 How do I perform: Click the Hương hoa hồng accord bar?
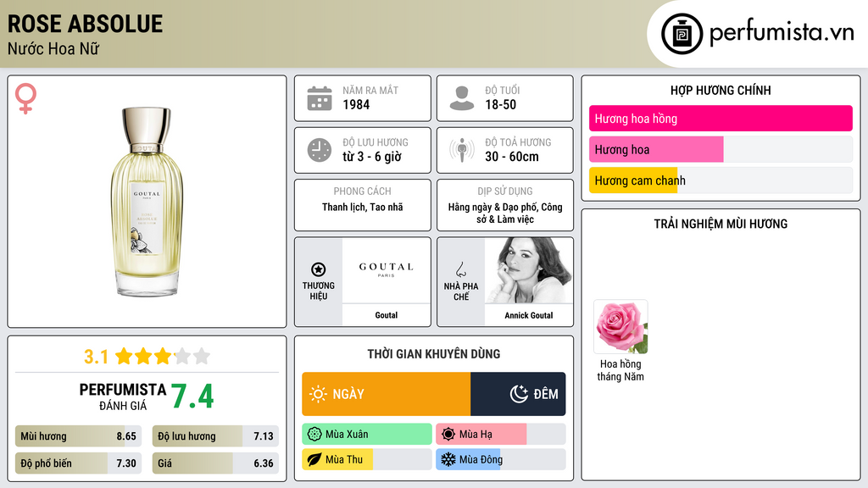pyautogui.click(x=721, y=119)
